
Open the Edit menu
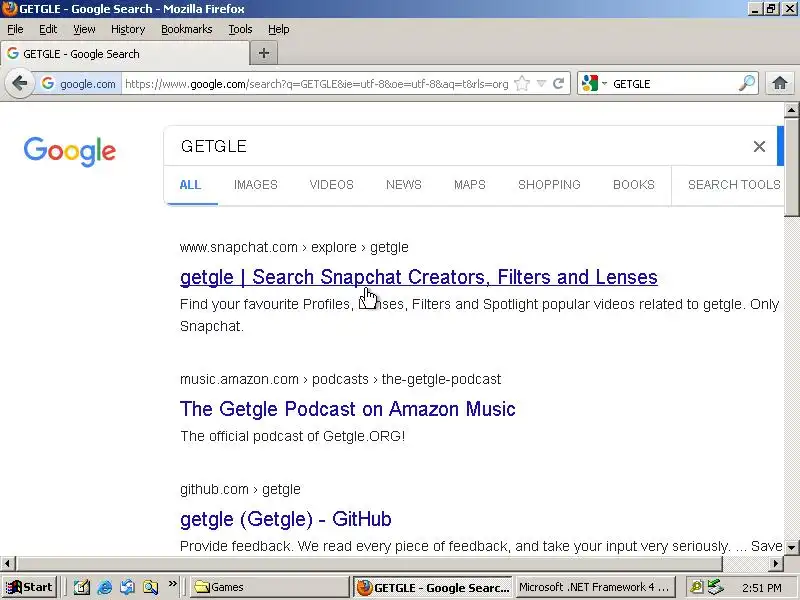pos(48,30)
